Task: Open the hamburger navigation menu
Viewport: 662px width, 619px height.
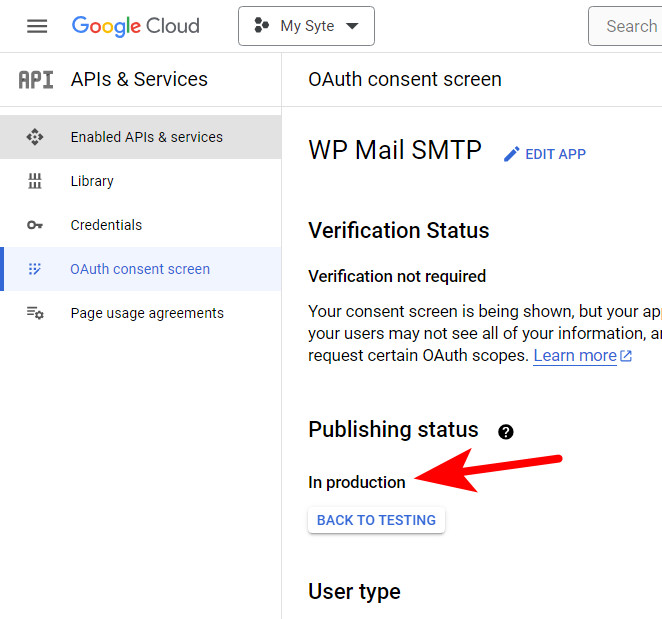Action: click(37, 26)
